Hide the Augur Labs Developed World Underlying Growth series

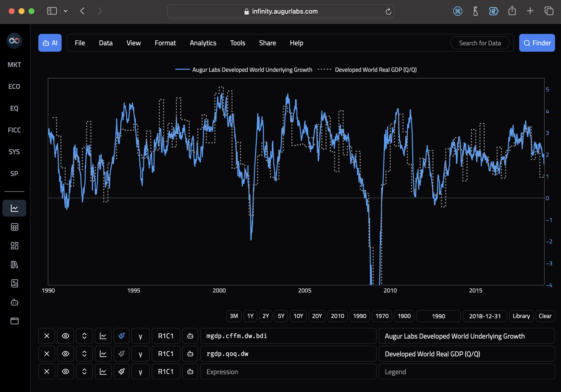(x=65, y=336)
